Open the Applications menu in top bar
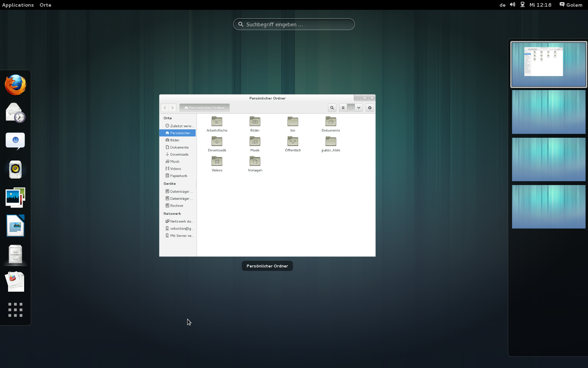This screenshot has width=588, height=368. click(x=18, y=5)
